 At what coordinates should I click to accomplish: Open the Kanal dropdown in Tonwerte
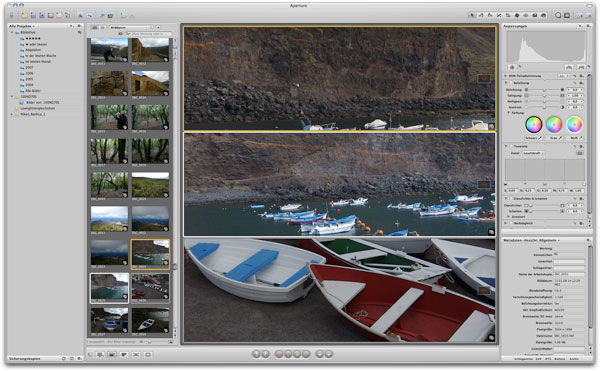click(x=533, y=153)
